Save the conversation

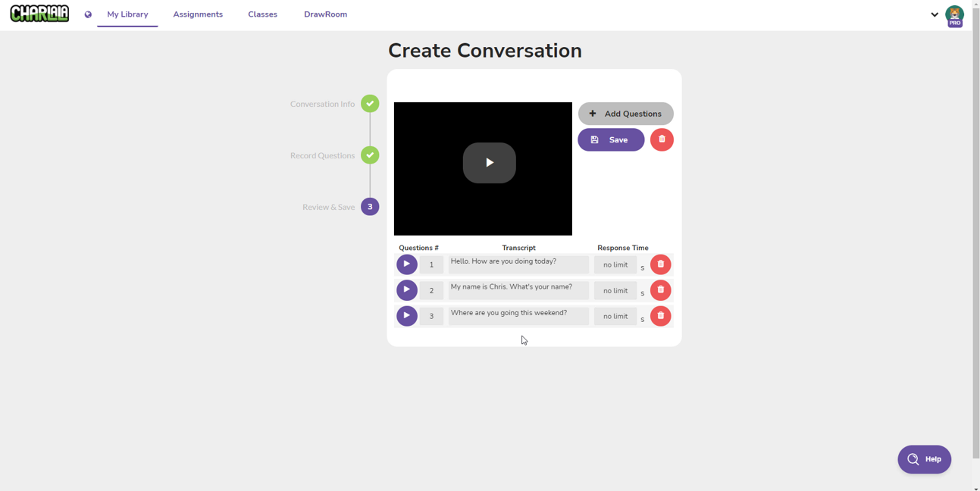pyautogui.click(x=611, y=139)
